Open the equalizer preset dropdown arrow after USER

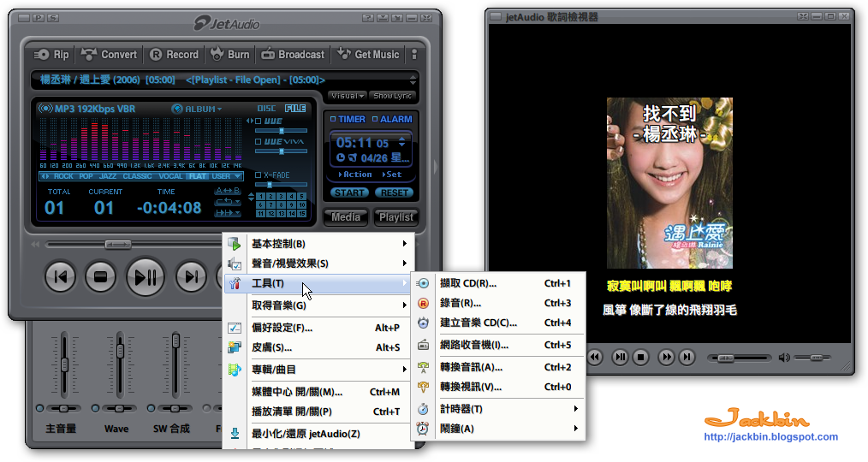[238, 176]
